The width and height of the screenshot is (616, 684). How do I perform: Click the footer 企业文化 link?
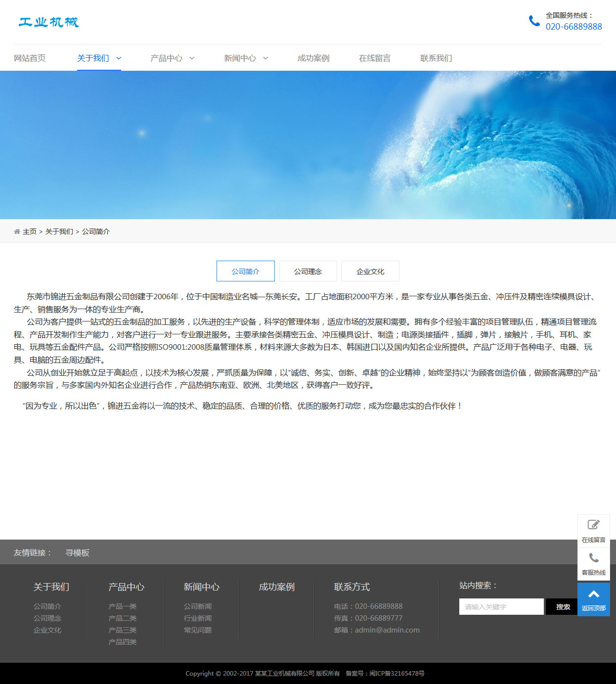47,630
